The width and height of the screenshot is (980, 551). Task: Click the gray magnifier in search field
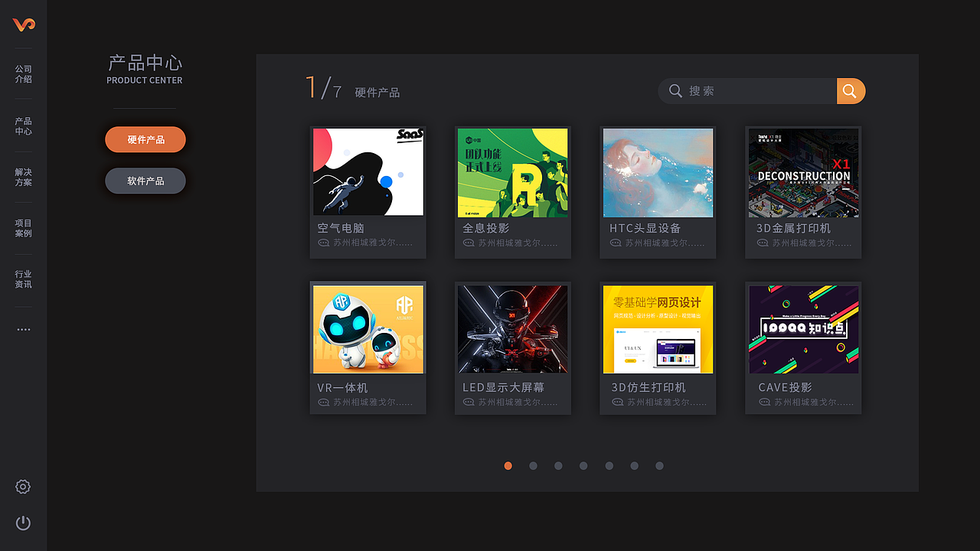tap(675, 91)
